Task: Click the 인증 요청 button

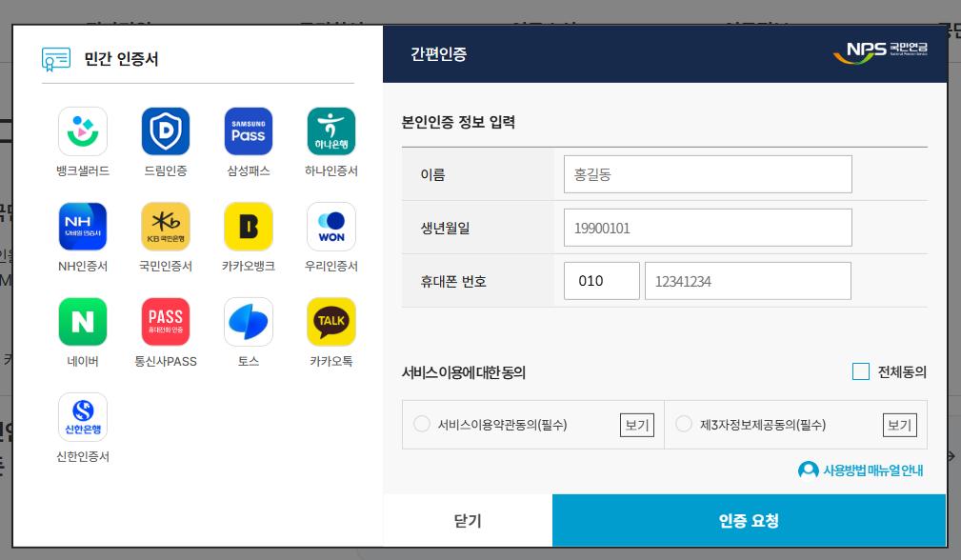Action: coord(749,520)
